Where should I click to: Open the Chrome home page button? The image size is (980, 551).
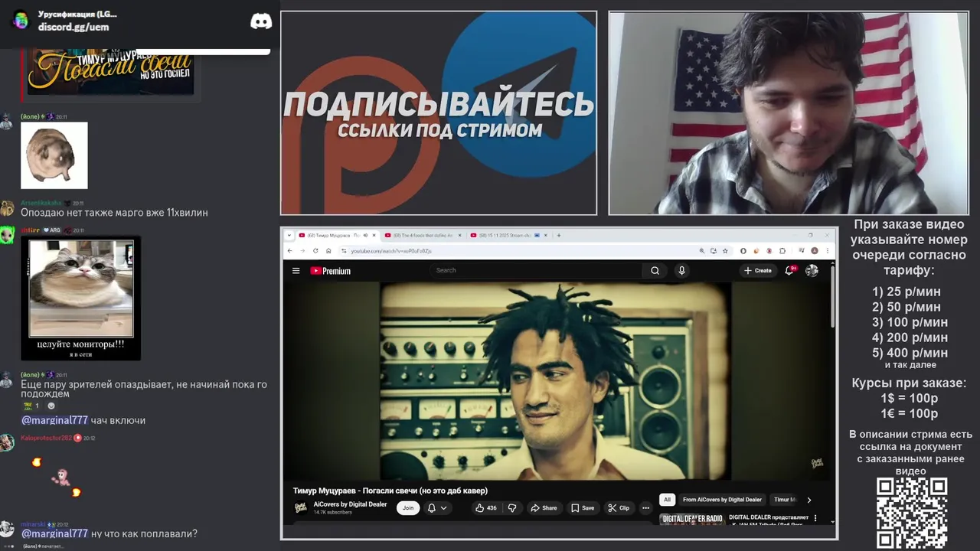click(328, 251)
